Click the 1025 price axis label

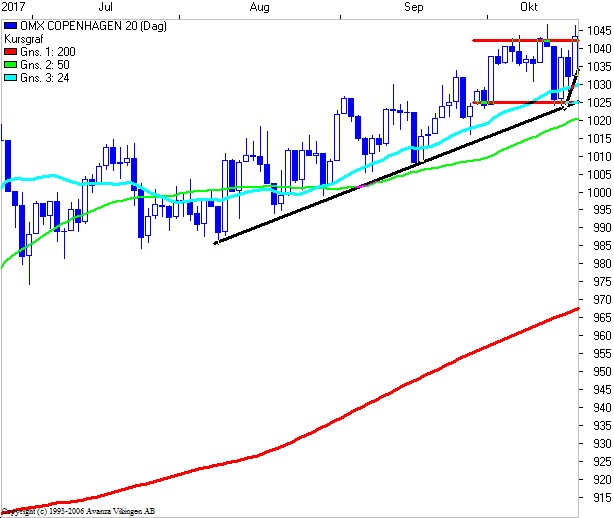point(598,102)
